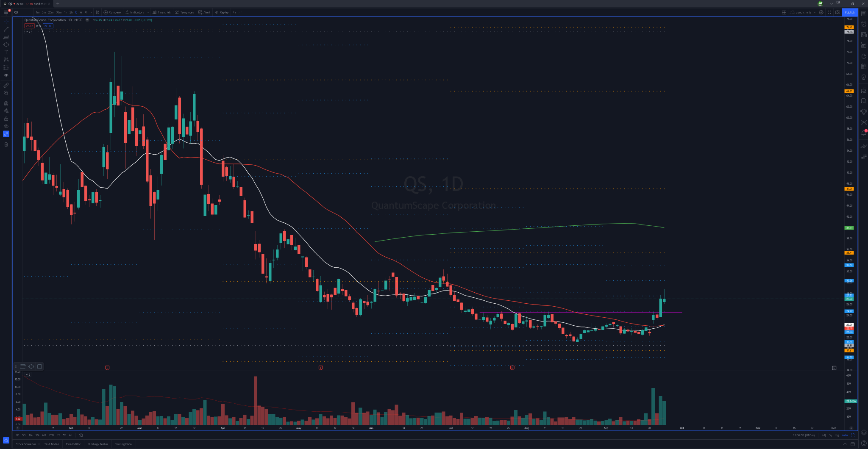
Task: Open the go to date icon
Action: coord(81,435)
